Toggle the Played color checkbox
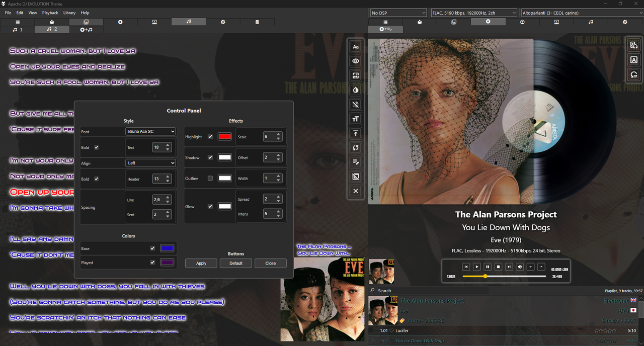644x346 pixels. [152, 263]
